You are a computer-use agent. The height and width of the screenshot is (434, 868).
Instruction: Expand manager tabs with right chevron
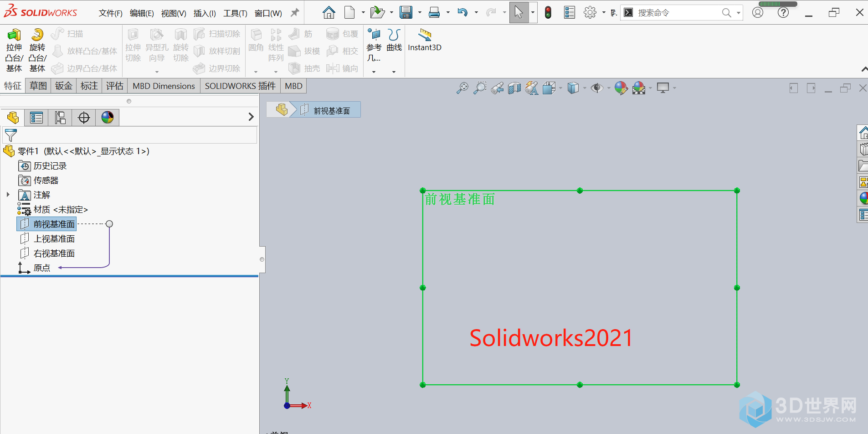tap(251, 117)
